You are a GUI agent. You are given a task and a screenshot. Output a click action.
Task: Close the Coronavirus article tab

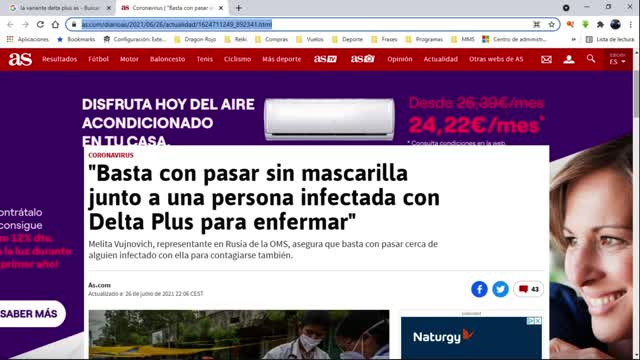[x=221, y=8]
